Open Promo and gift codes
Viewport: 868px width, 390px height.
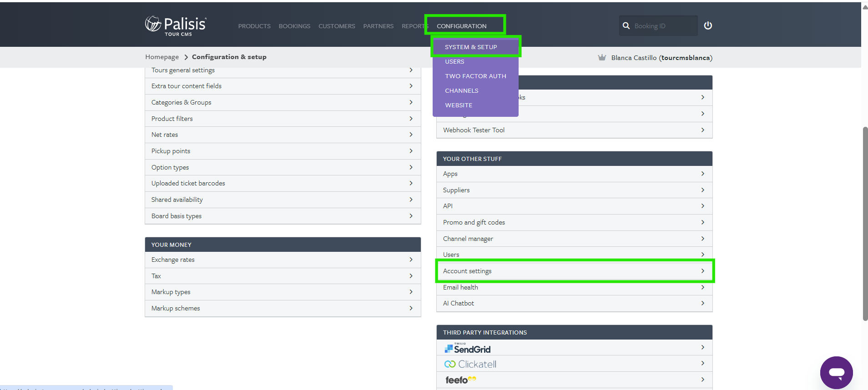tap(574, 223)
